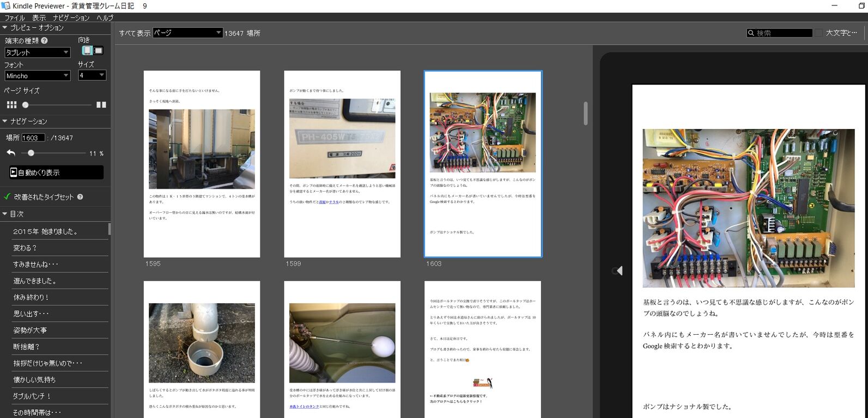The width and height of the screenshot is (868, 418).
Task: Open the ナビゲーション menu in the menu bar
Action: [x=71, y=18]
